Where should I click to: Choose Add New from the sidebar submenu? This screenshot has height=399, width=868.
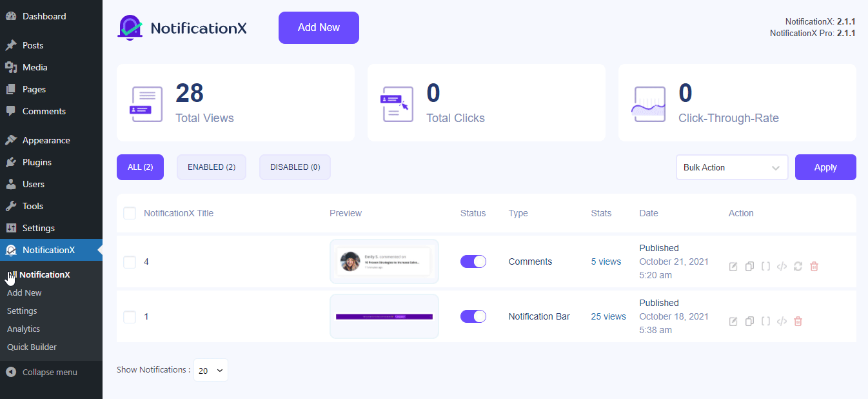click(x=25, y=292)
